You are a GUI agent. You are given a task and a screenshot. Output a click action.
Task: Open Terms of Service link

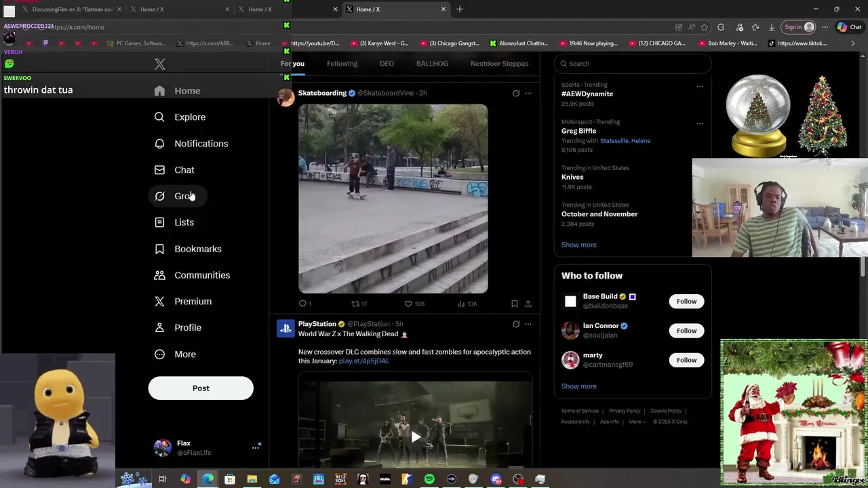coord(580,411)
